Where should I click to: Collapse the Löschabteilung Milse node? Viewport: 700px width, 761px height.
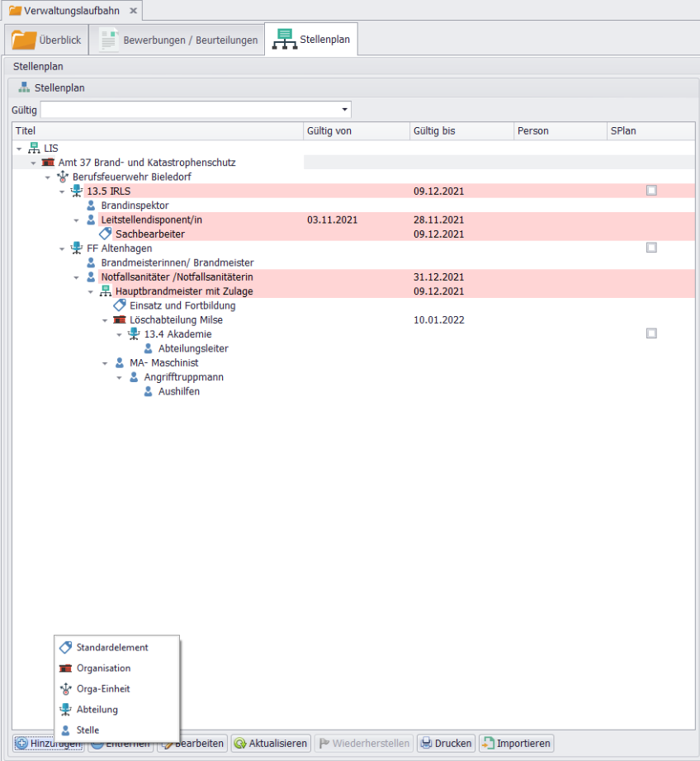point(105,320)
